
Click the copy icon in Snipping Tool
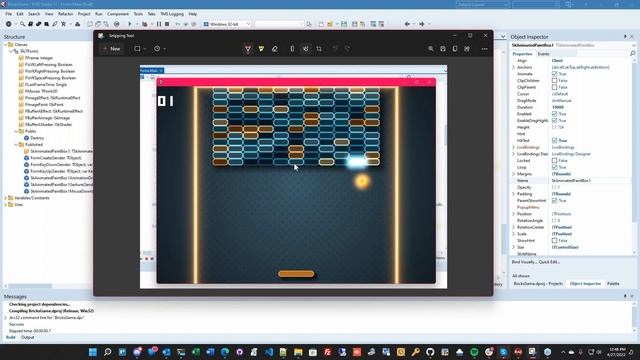click(455, 49)
